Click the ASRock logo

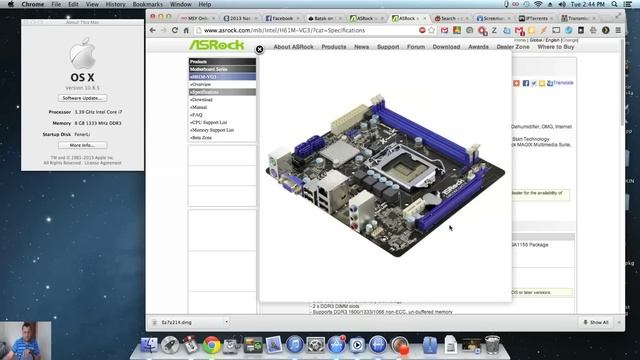(x=216, y=45)
